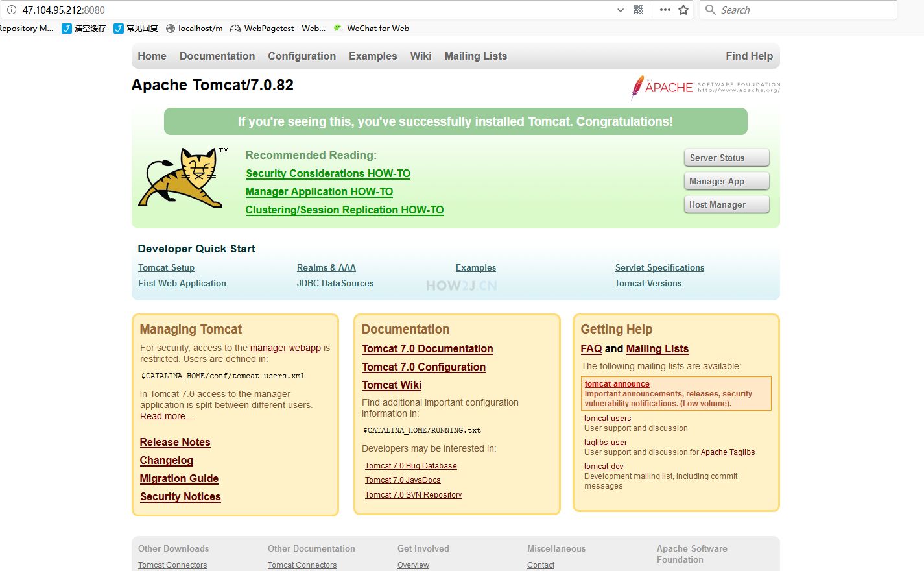Image resolution: width=924 pixels, height=571 pixels.
Task: Open Examples link under Developer Quick Start
Action: point(476,268)
